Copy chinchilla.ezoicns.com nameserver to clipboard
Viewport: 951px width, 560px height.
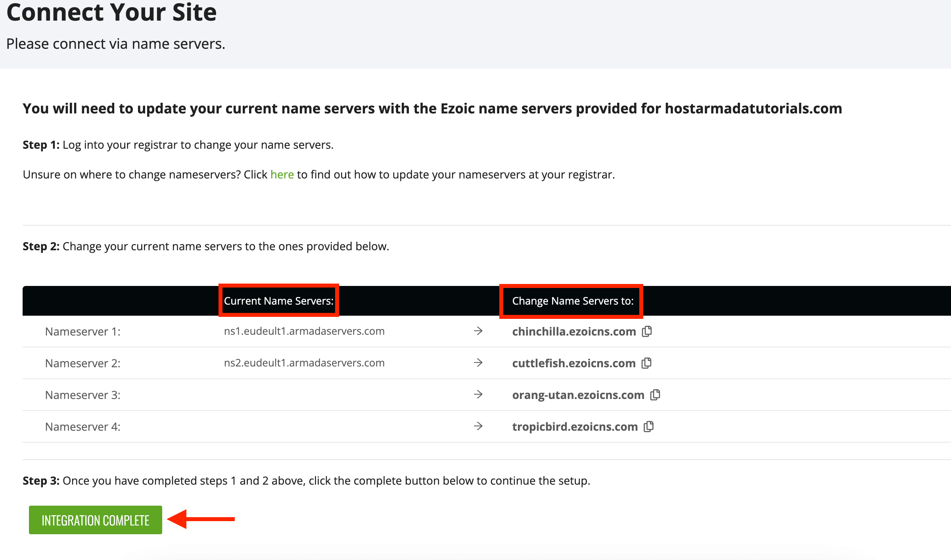647,331
